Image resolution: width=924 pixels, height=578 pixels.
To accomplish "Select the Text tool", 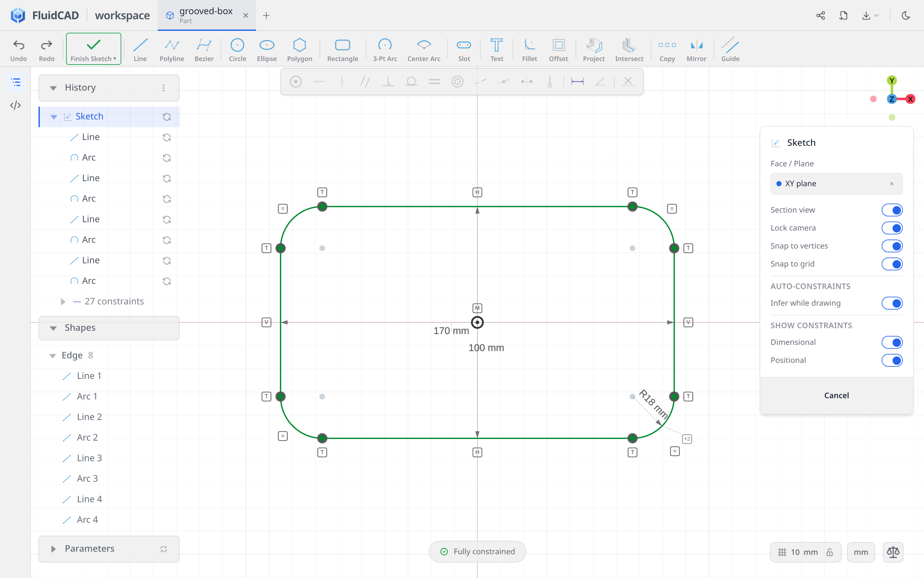I will tap(496, 50).
